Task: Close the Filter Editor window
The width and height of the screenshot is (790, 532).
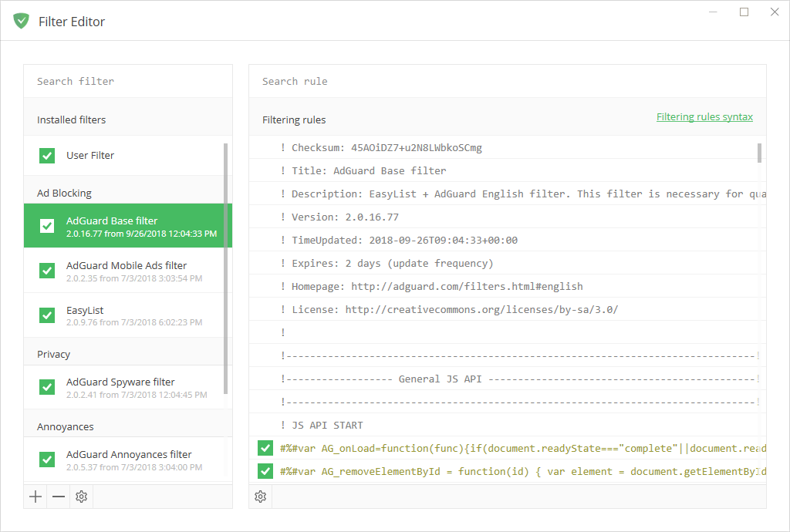Action: coord(775,12)
